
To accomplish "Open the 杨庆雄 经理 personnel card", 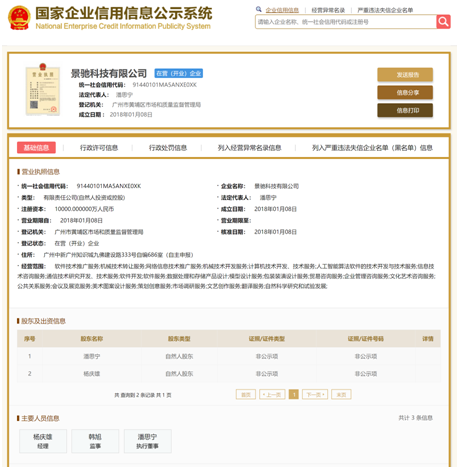I will click(x=43, y=441).
